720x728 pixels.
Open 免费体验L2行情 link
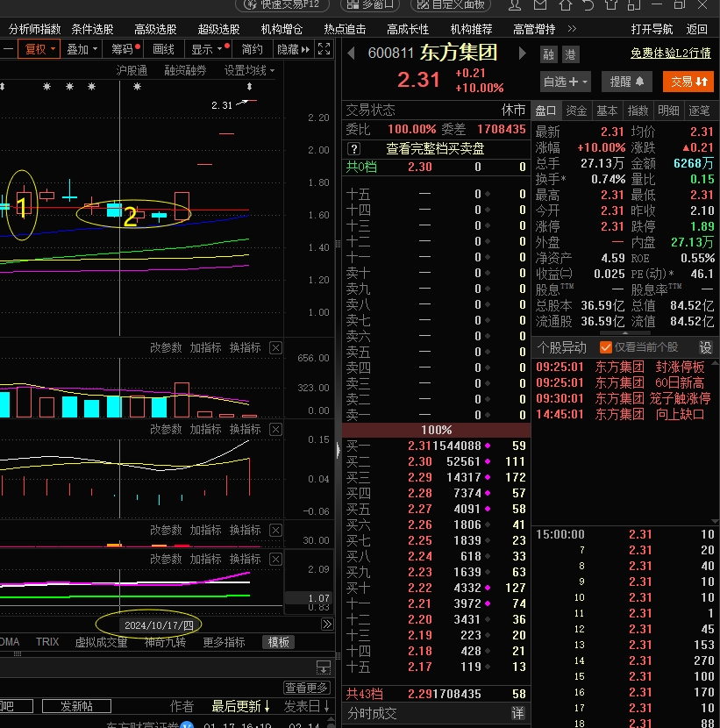coord(670,53)
